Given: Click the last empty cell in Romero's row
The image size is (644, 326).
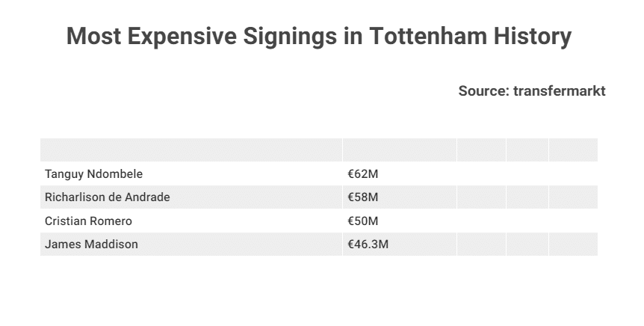Looking at the screenshot, I should point(573,221).
